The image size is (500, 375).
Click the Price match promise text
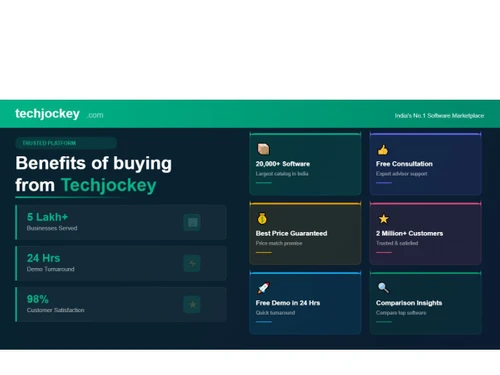click(x=279, y=243)
